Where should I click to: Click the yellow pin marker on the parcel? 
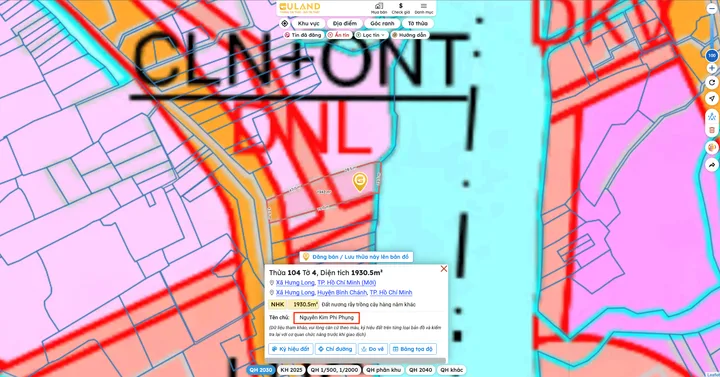click(359, 182)
